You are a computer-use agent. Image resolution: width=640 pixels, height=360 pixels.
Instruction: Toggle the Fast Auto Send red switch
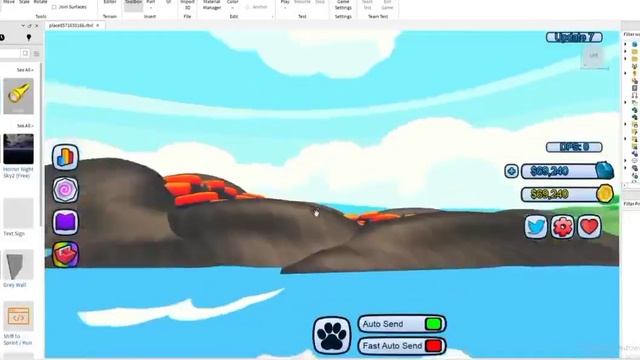(433, 346)
